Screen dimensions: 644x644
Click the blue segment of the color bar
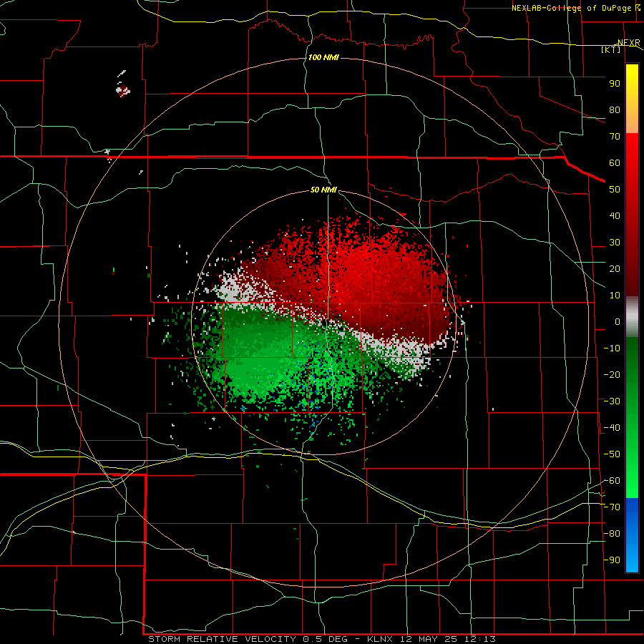pyautogui.click(x=632, y=535)
